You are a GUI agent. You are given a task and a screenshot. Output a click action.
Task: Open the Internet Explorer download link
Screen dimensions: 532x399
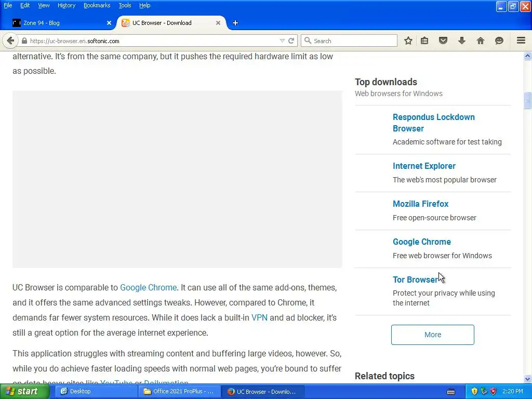tap(424, 166)
